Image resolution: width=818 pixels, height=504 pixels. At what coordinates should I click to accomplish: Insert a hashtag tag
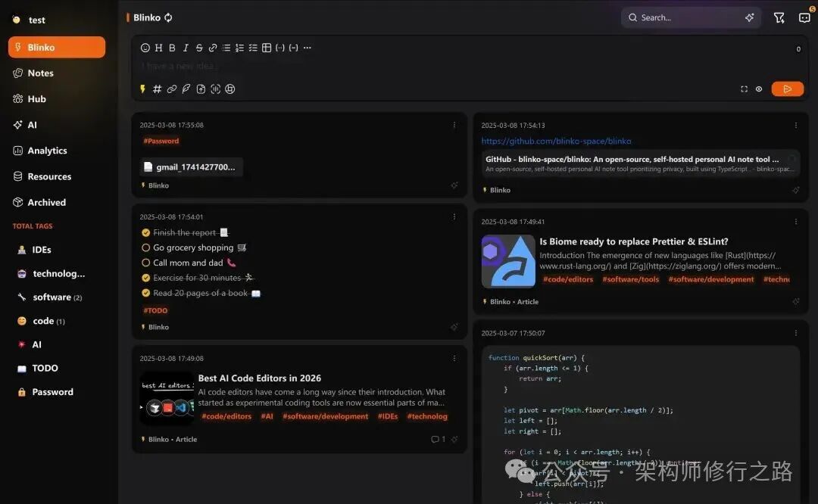point(157,89)
